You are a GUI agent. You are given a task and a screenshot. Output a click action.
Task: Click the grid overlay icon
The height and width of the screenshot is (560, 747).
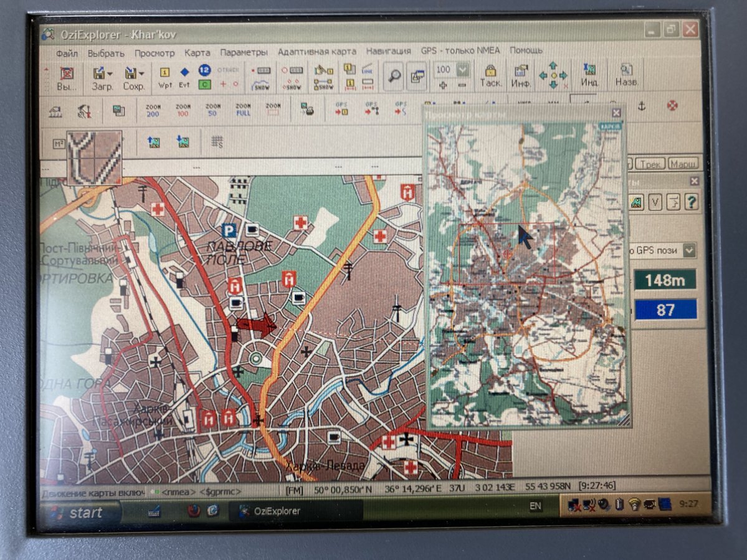(217, 142)
